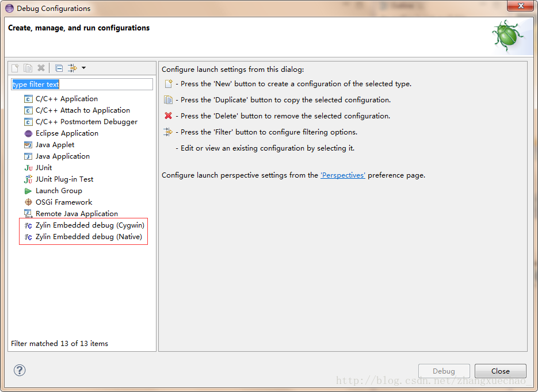Choose Eclipse Application entry

[x=67, y=133]
